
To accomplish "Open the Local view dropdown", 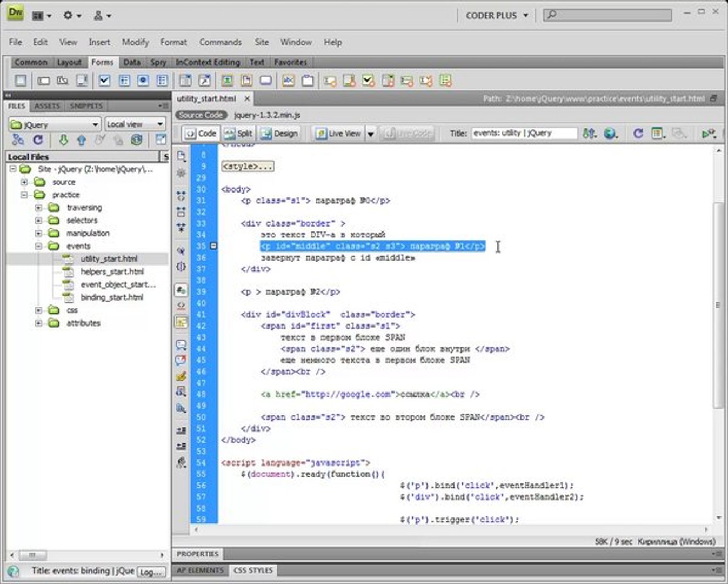I will (135, 124).
